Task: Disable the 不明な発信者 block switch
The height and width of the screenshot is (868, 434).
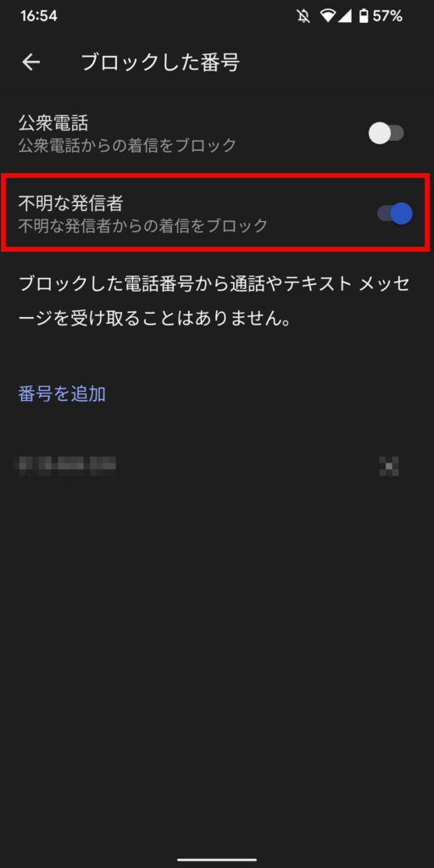Action: 395,213
